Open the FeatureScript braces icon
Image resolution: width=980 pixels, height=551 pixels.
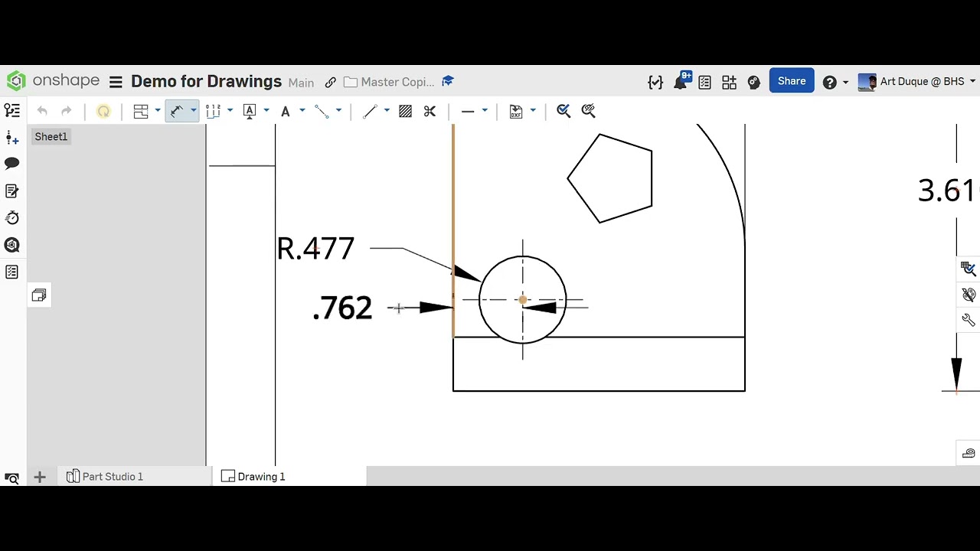[655, 82]
